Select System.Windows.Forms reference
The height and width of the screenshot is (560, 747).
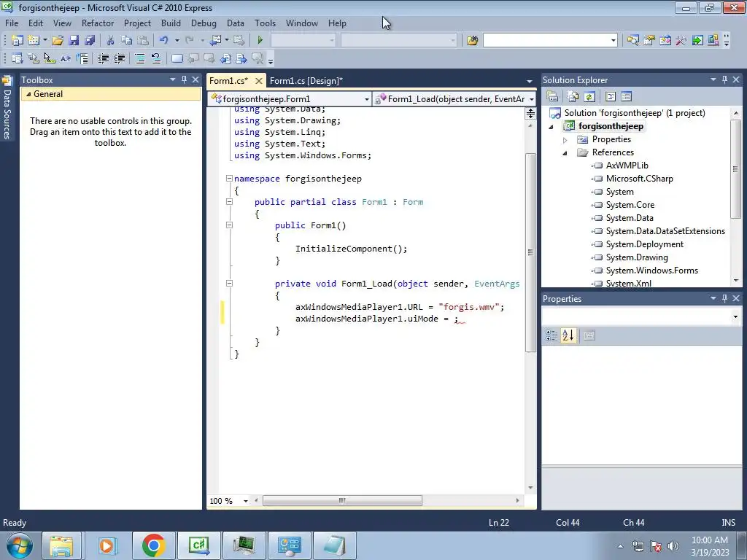click(x=651, y=271)
